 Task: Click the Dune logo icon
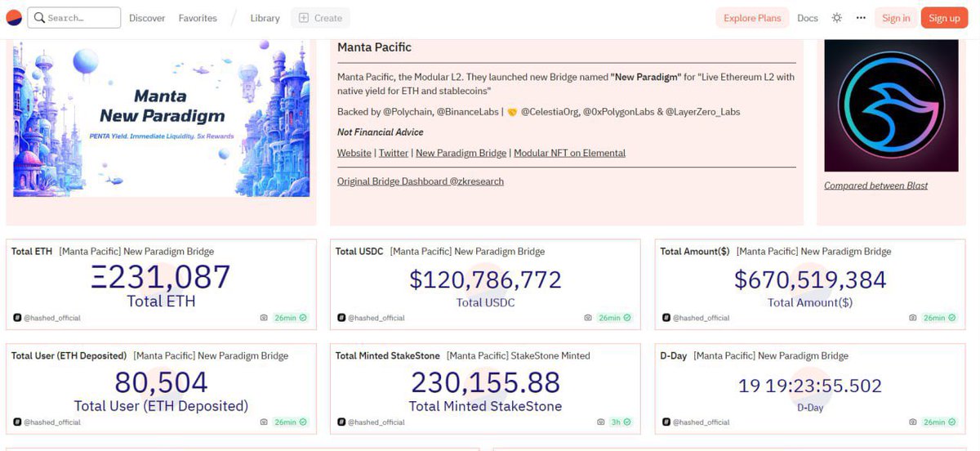tap(14, 18)
